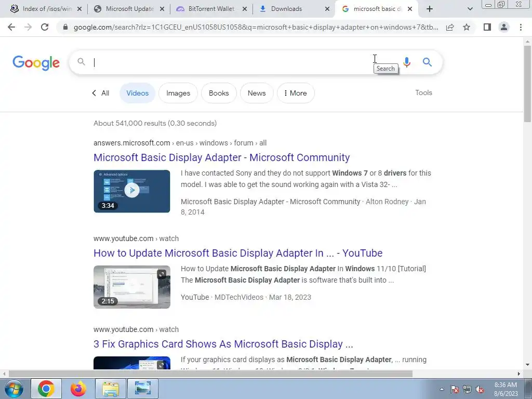Image resolution: width=532 pixels, height=399 pixels.
Task: Expand the More filters dropdown
Action: tap(296, 93)
